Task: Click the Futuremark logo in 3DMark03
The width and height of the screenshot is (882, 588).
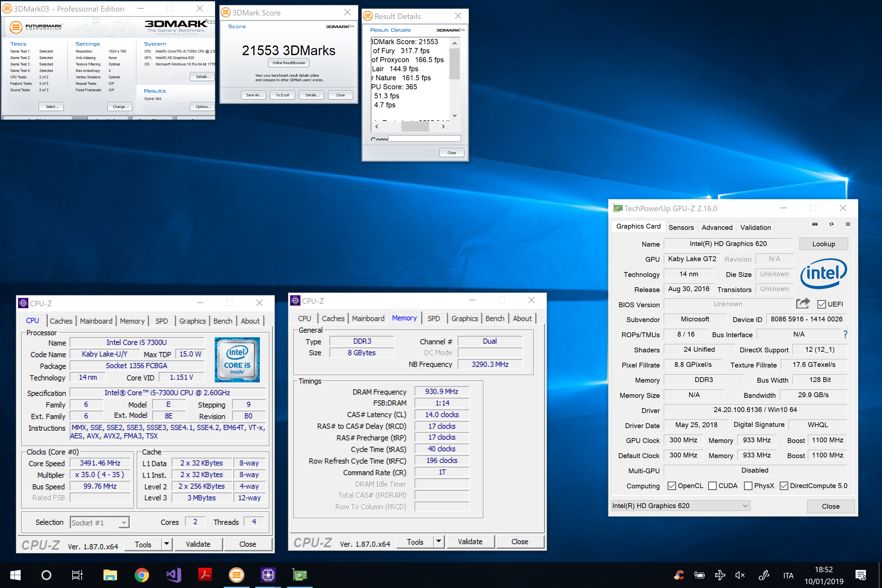Action: coord(36,27)
